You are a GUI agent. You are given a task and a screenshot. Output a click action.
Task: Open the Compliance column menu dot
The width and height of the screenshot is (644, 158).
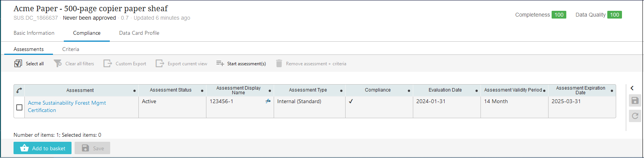coord(409,91)
